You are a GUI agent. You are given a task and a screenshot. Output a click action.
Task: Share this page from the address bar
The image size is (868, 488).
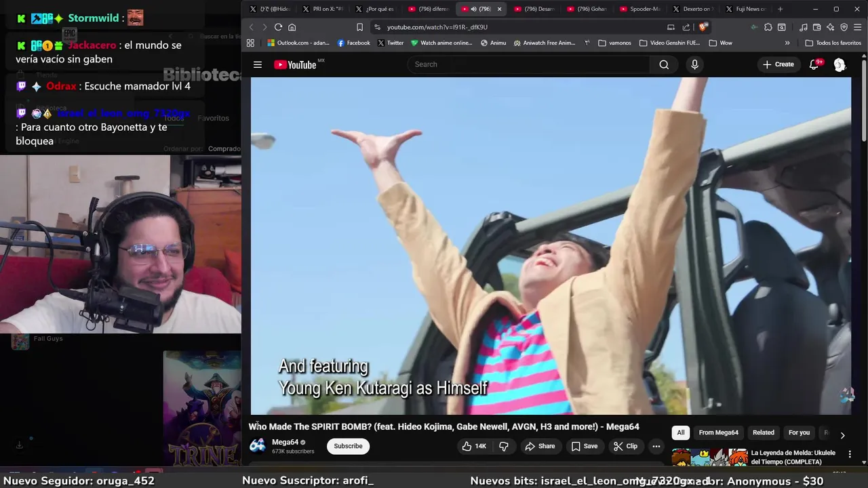pyautogui.click(x=686, y=27)
